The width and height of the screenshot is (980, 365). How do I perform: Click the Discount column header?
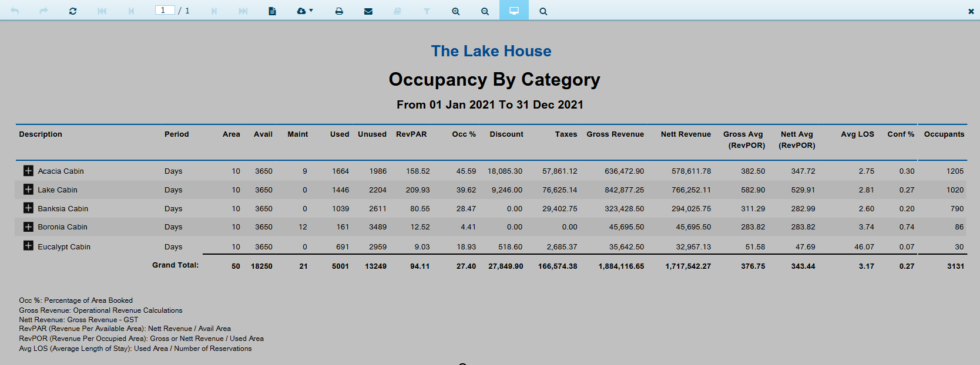(x=506, y=134)
